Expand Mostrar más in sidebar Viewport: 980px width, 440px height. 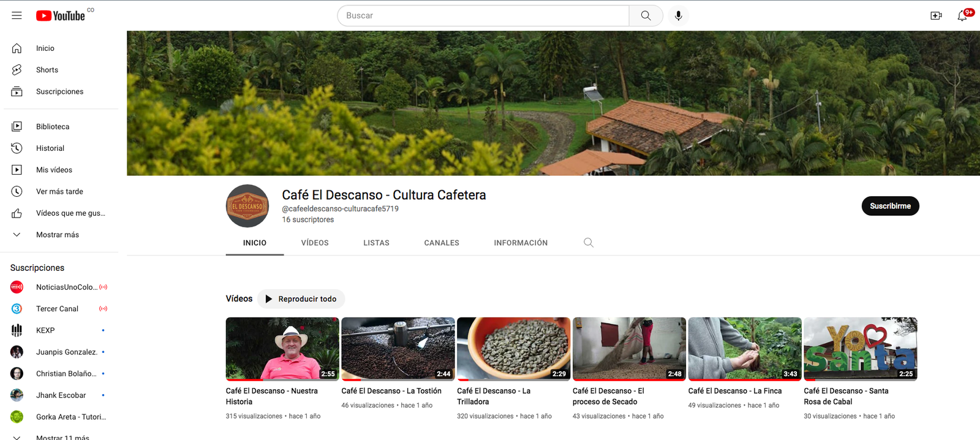61,235
